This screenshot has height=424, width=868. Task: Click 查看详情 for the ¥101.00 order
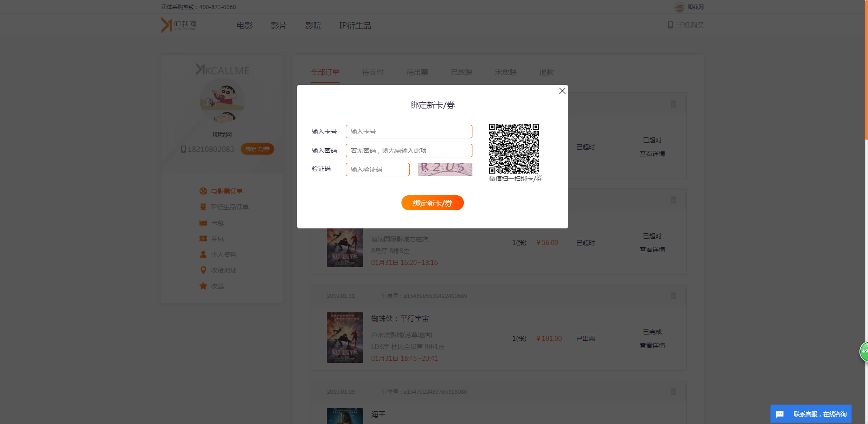[652, 345]
